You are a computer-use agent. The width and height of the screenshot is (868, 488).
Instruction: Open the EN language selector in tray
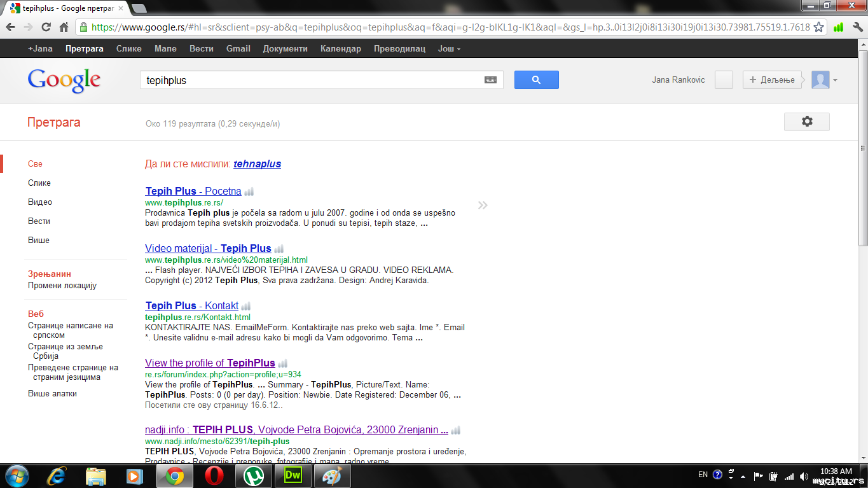point(703,475)
